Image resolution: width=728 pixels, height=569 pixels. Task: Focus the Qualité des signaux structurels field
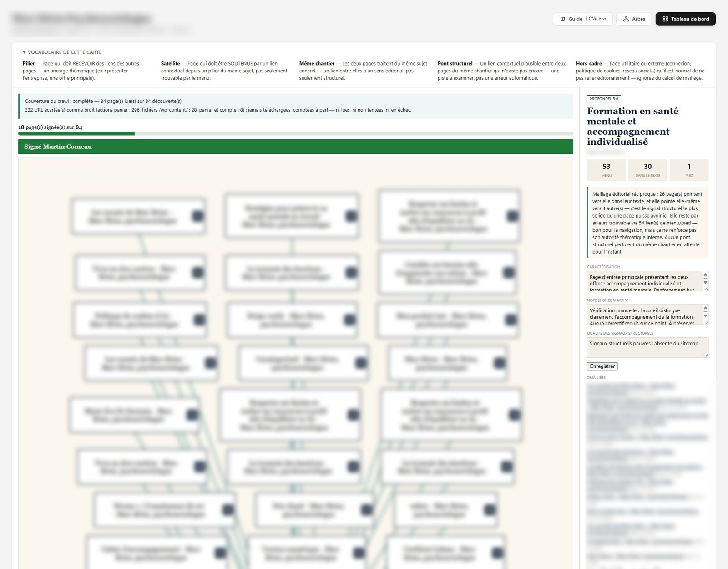pyautogui.click(x=647, y=347)
